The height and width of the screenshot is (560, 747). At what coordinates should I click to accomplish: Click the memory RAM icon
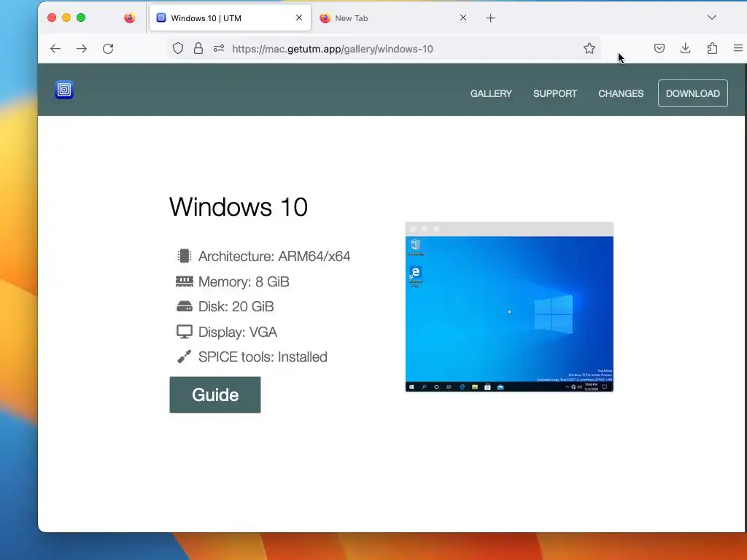click(x=185, y=281)
